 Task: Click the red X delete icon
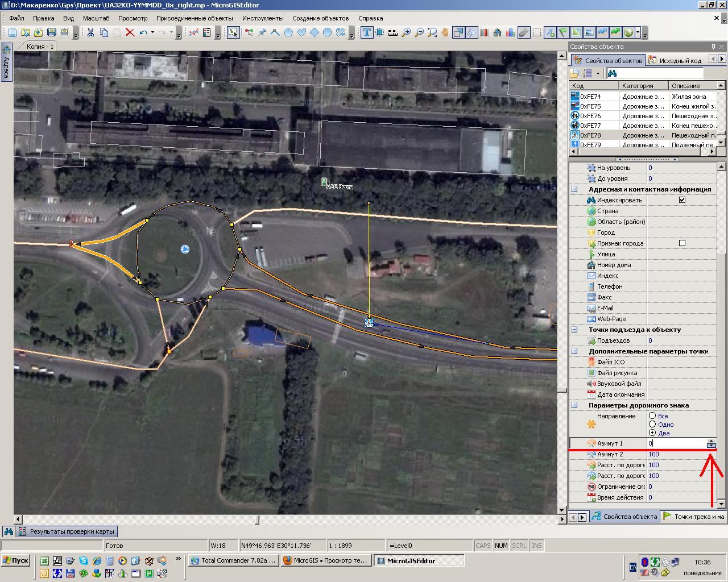click(130, 32)
